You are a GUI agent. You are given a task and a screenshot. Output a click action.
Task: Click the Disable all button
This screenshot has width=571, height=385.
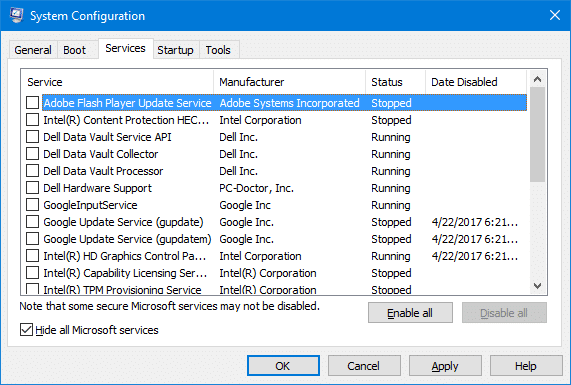tap(504, 313)
